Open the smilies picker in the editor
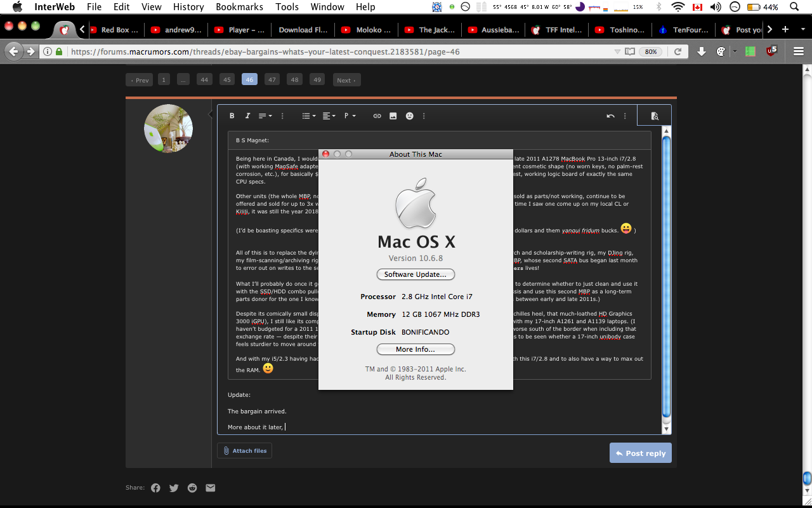This screenshot has height=508, width=812. 409,116
